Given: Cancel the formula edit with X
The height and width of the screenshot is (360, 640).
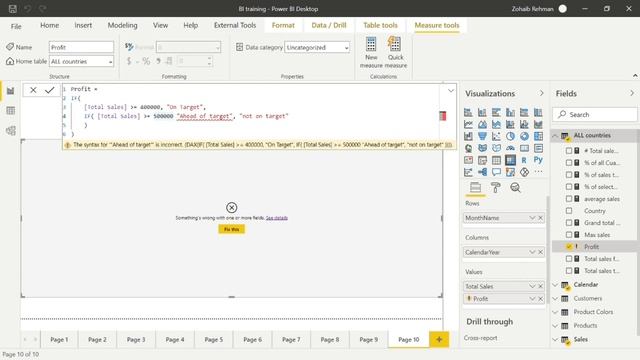Looking at the screenshot, I should click(33, 90).
